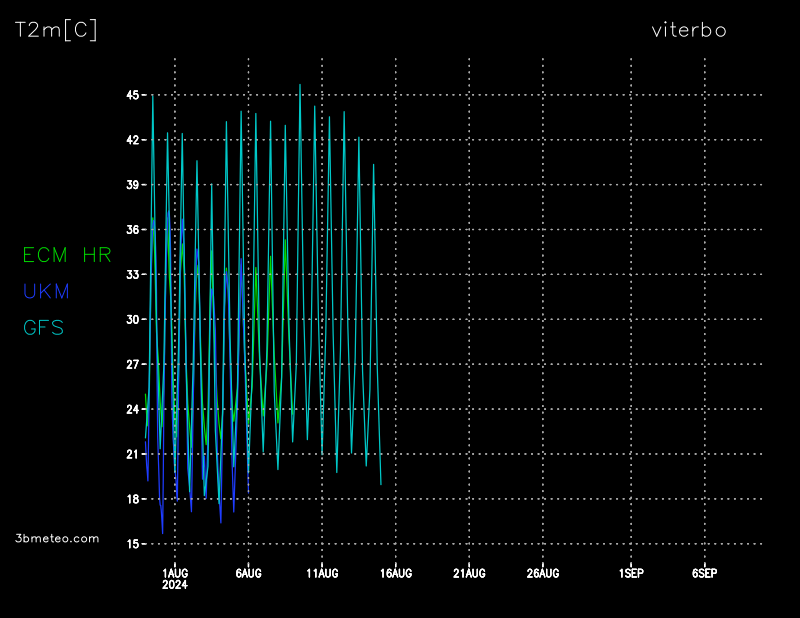Select the 24 degree y-axis label
This screenshot has width=800, height=618.
pos(132,409)
